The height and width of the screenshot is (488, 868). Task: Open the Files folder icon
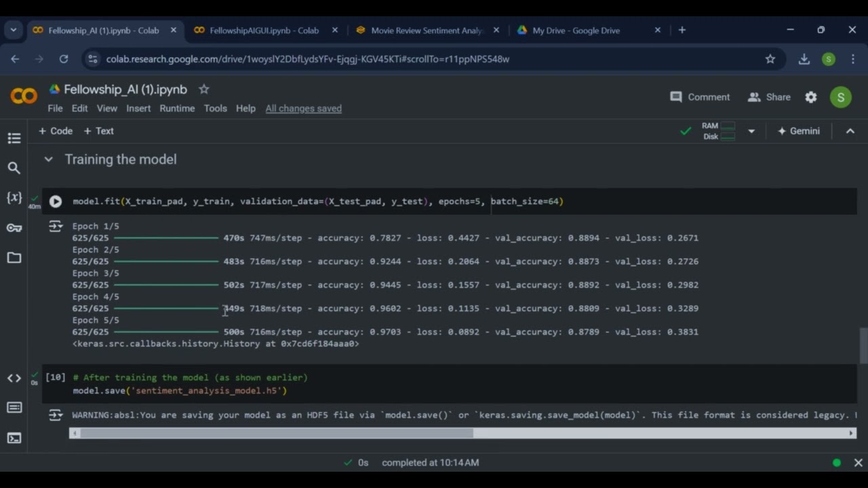coord(14,258)
